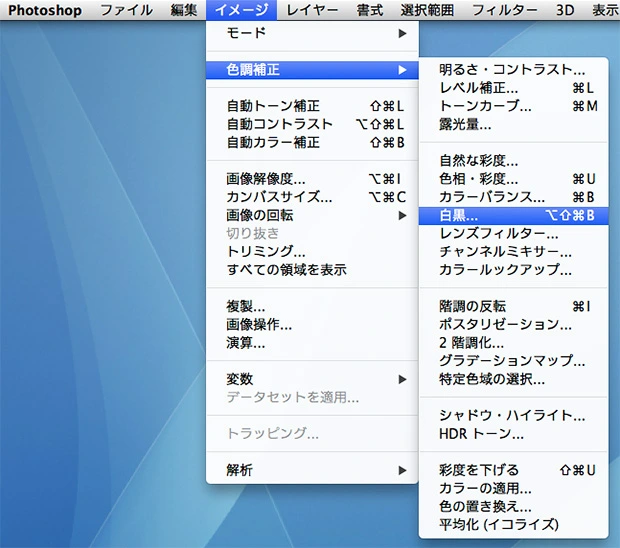Open the 編集 menu
This screenshot has height=548, width=620.
(x=183, y=10)
